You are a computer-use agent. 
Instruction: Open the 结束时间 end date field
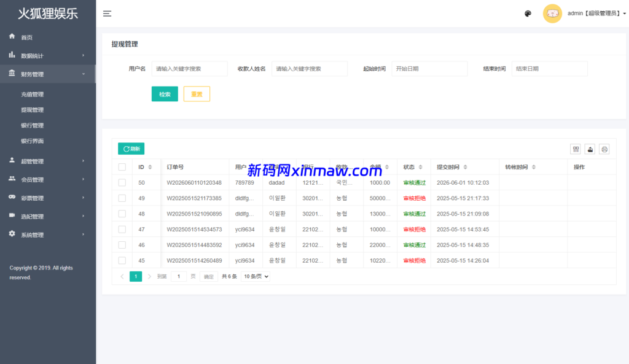(x=550, y=69)
